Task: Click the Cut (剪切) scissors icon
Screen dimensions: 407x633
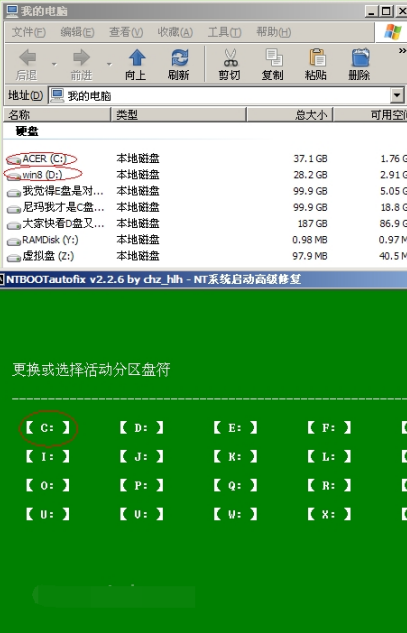Action: tap(231, 58)
